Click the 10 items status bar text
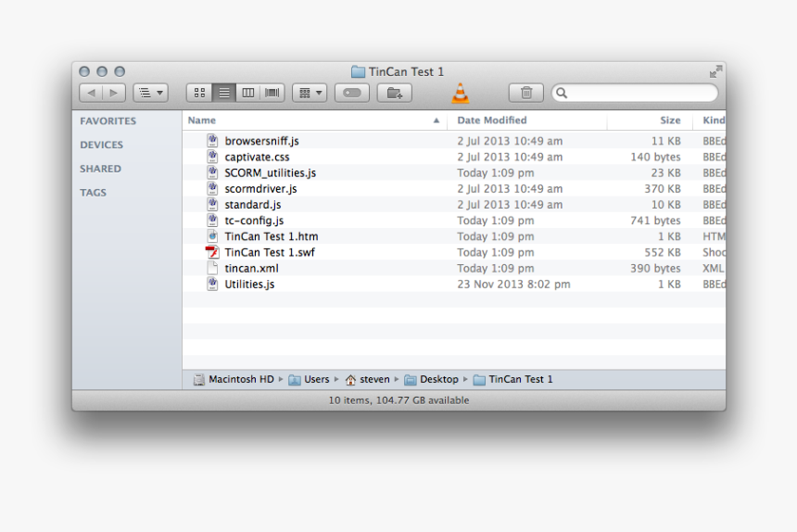 tap(398, 400)
